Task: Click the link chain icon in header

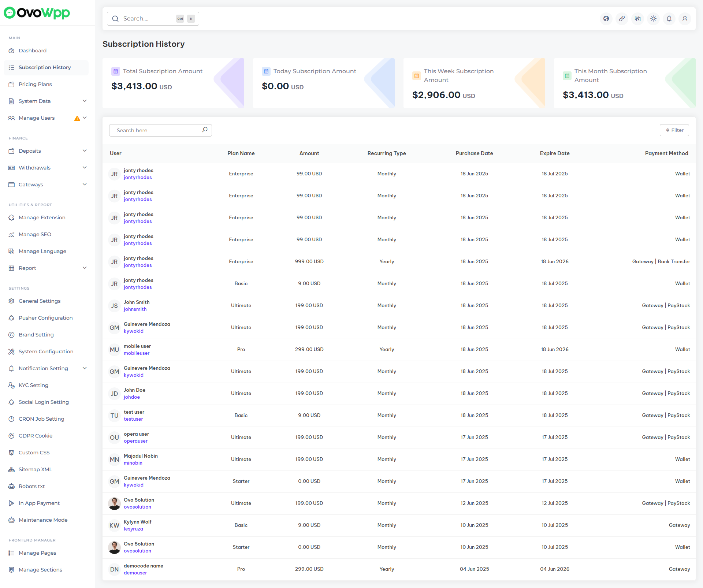Action: (622, 19)
